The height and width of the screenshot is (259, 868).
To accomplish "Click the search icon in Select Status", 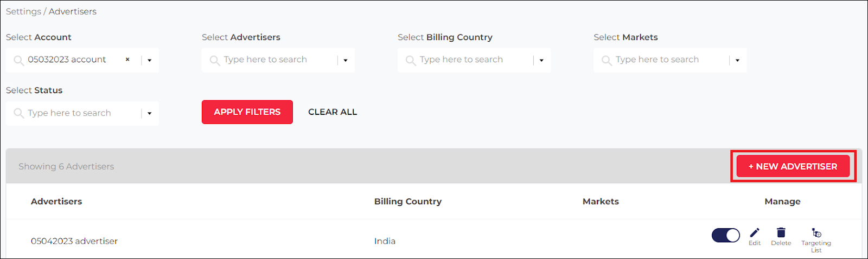I will tap(19, 113).
